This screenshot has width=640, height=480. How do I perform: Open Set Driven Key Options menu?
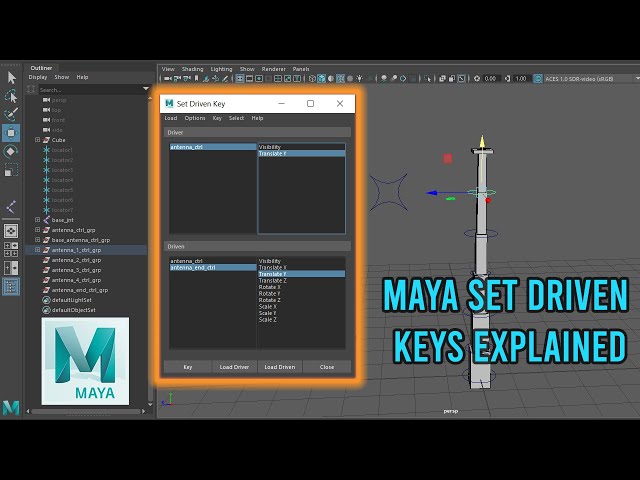[x=195, y=118]
